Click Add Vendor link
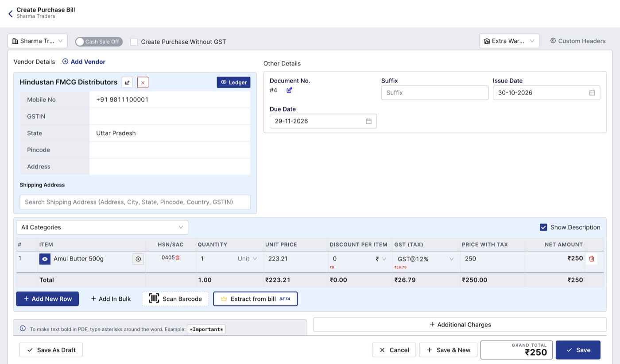This screenshot has height=364, width=620. (84, 61)
